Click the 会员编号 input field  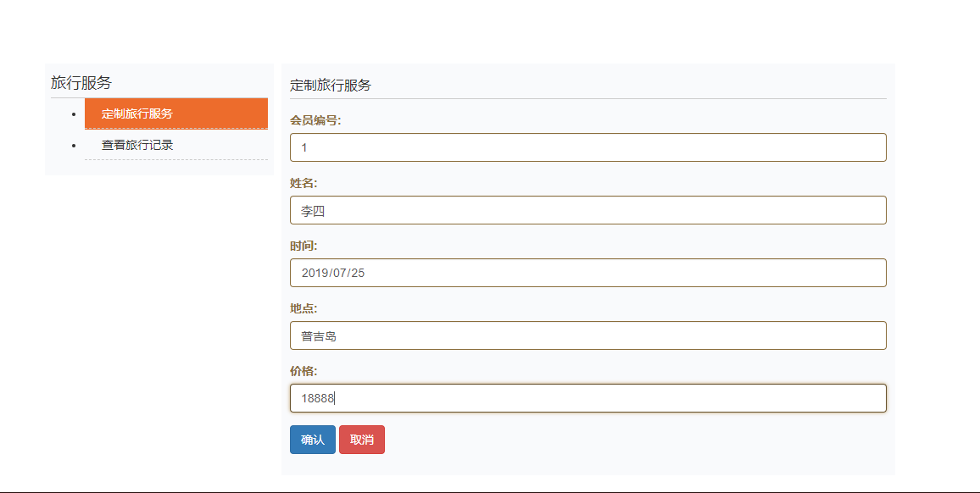click(588, 147)
